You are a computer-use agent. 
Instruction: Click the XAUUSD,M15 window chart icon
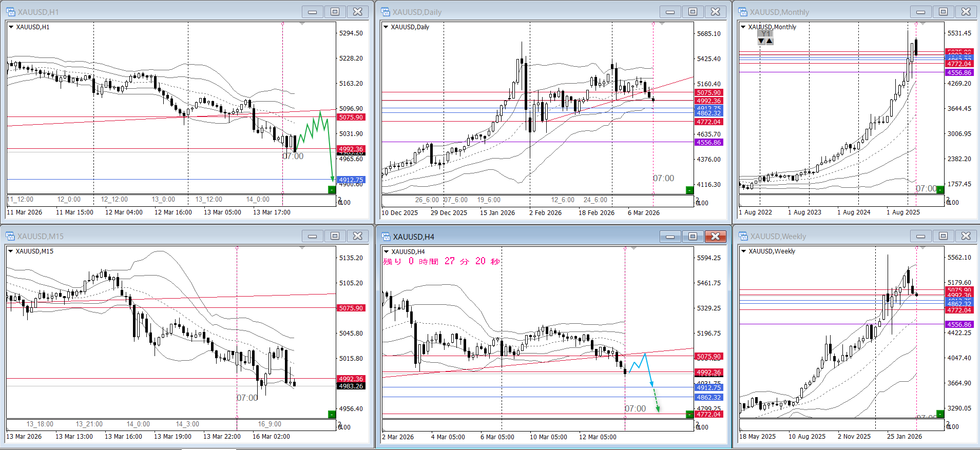pyautogui.click(x=10, y=236)
